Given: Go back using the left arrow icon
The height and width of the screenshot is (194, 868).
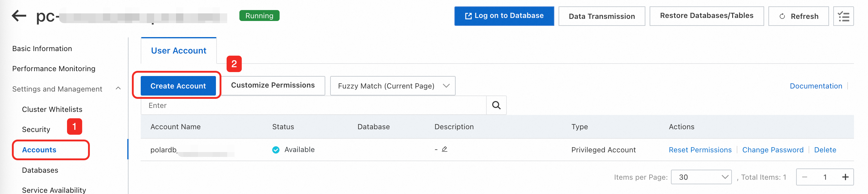Looking at the screenshot, I should pos(19,16).
